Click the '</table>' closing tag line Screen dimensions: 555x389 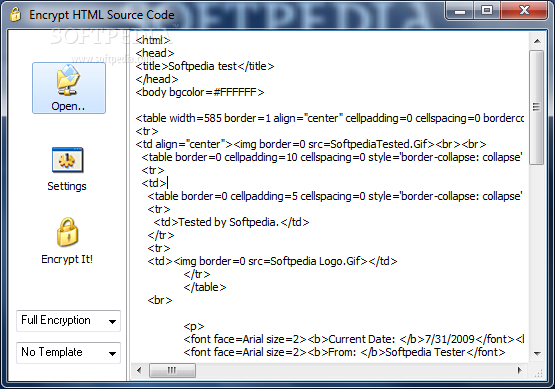(x=205, y=287)
